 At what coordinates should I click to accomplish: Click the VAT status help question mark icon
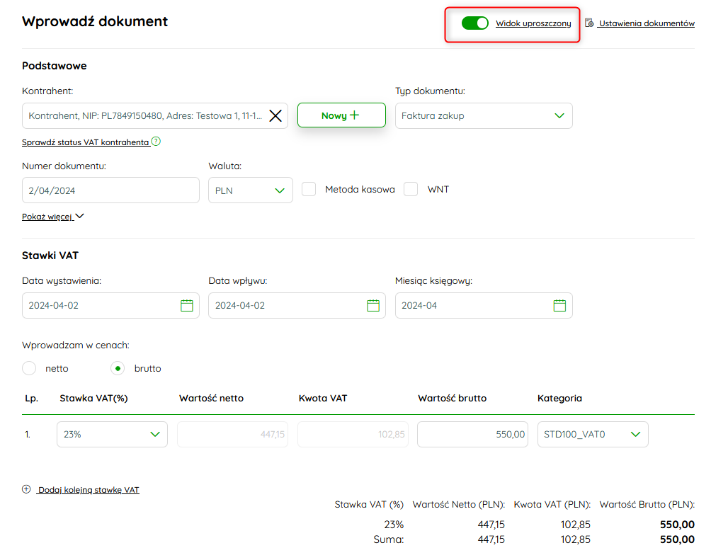pos(156,142)
